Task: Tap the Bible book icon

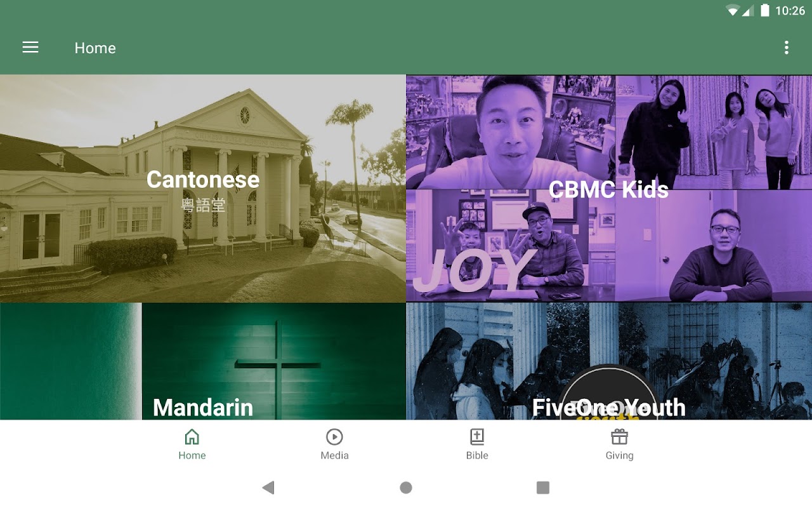Action: [477, 437]
